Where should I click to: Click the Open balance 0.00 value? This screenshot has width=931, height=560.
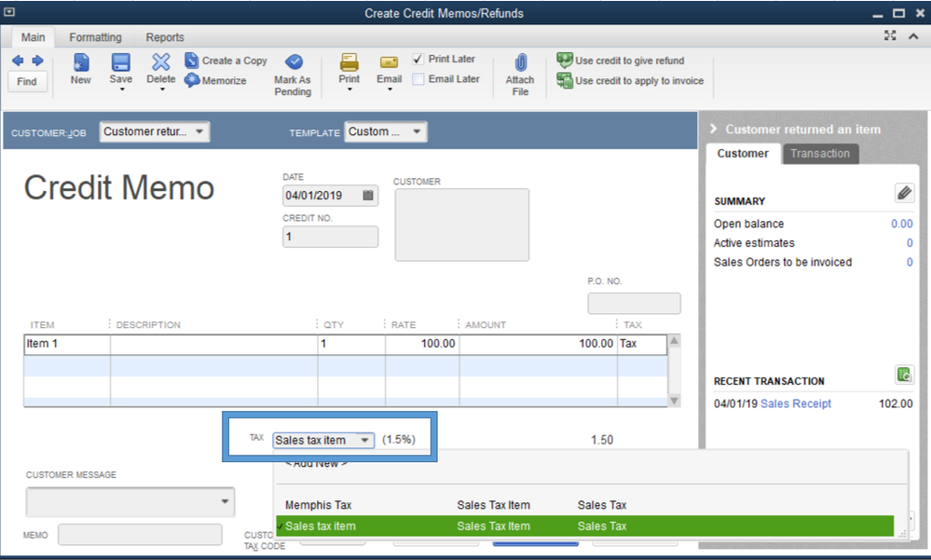901,224
